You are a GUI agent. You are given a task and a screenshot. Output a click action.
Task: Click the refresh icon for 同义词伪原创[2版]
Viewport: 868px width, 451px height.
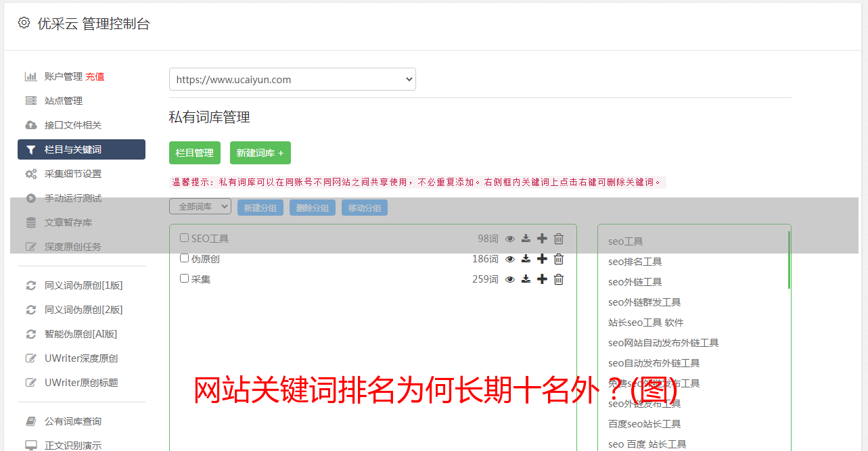(31, 310)
